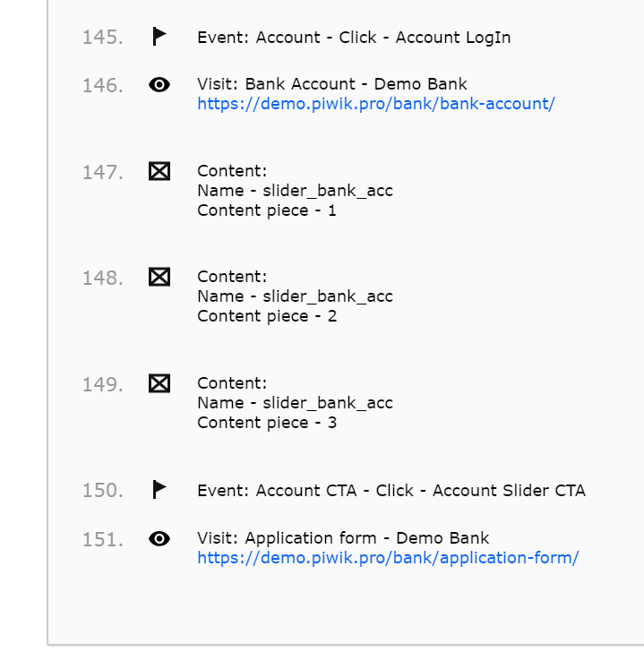Screen dimensions: 644x652
Task: Select Visit: Application form - Demo Bank title
Action: [343, 538]
